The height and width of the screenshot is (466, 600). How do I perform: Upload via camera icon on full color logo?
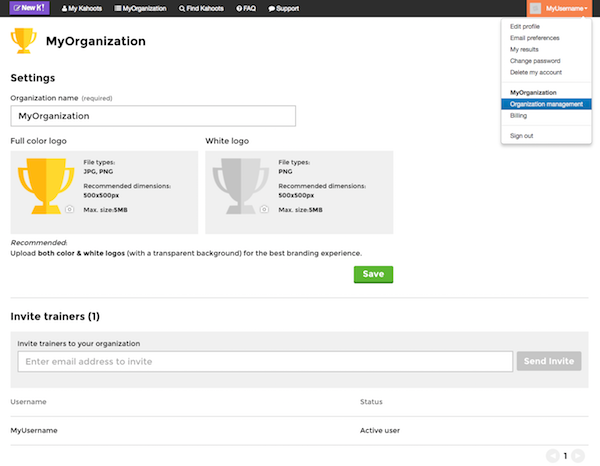pos(69,209)
